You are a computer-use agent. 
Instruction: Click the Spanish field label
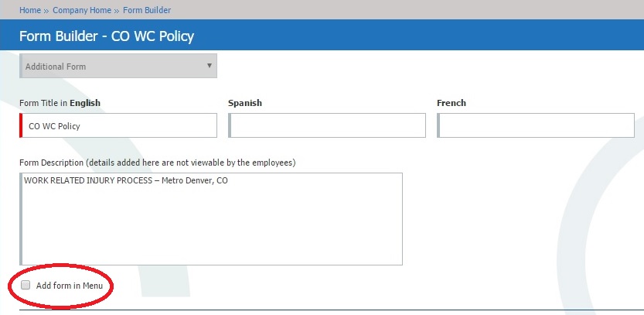tap(245, 103)
